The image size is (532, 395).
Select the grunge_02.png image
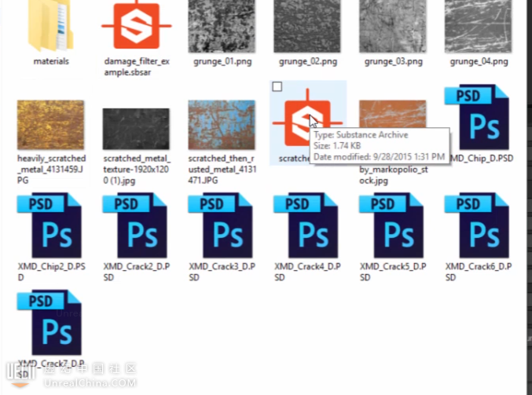coord(307,25)
